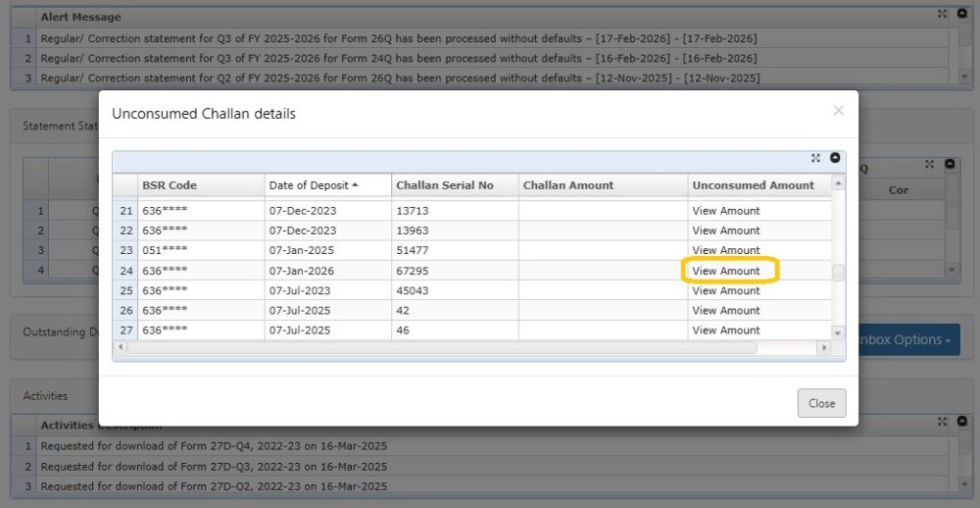View Amount for challan serial 67295

(x=726, y=271)
